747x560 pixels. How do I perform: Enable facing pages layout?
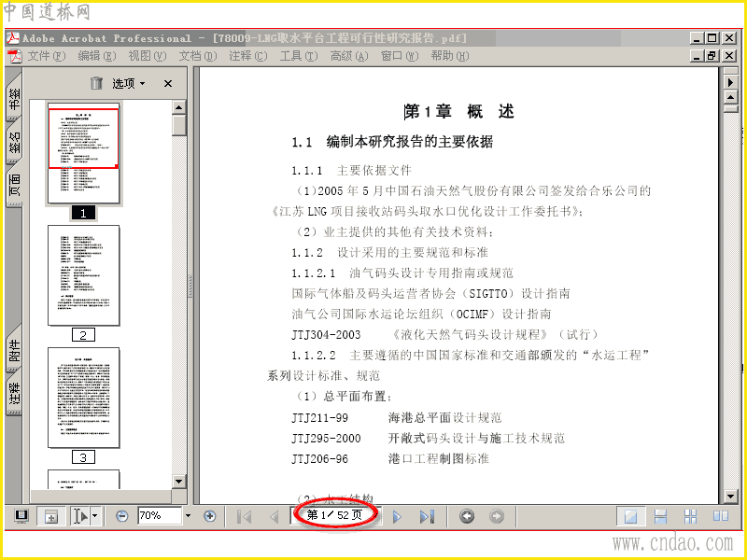pyautogui.click(x=720, y=517)
